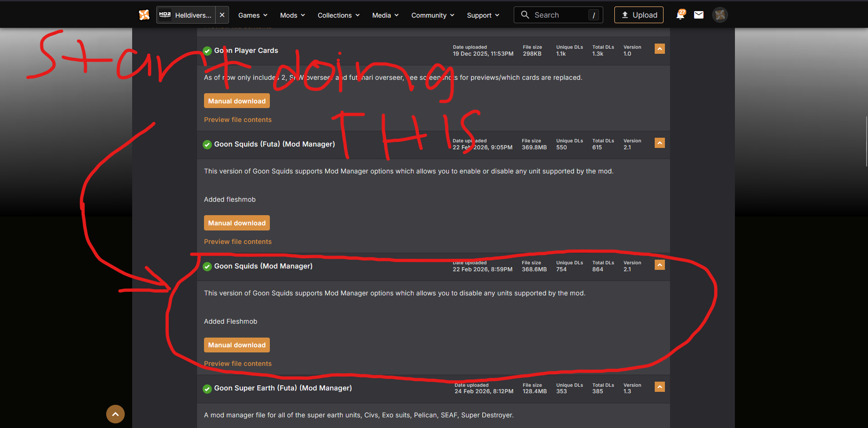Focus the Search field
The height and width of the screenshot is (428, 868).
[x=558, y=15]
